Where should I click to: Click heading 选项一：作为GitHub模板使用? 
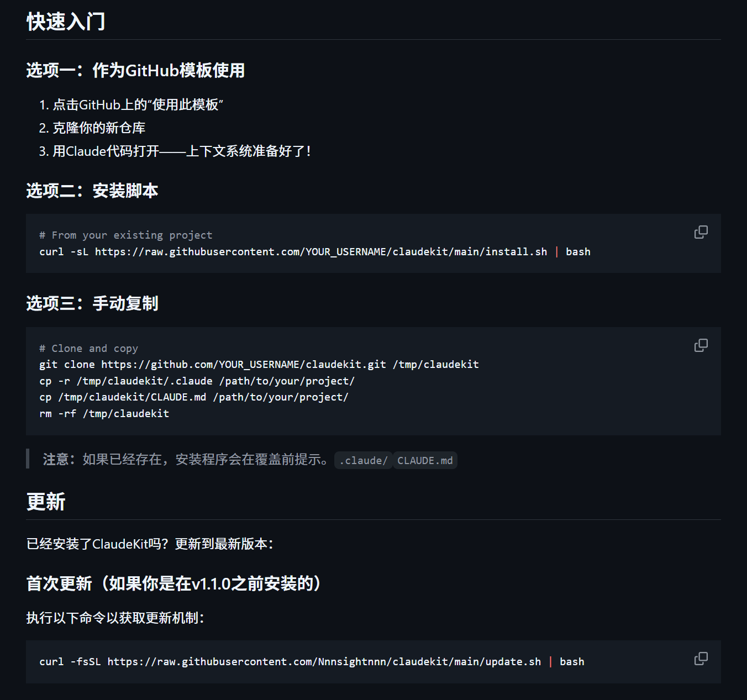click(135, 71)
